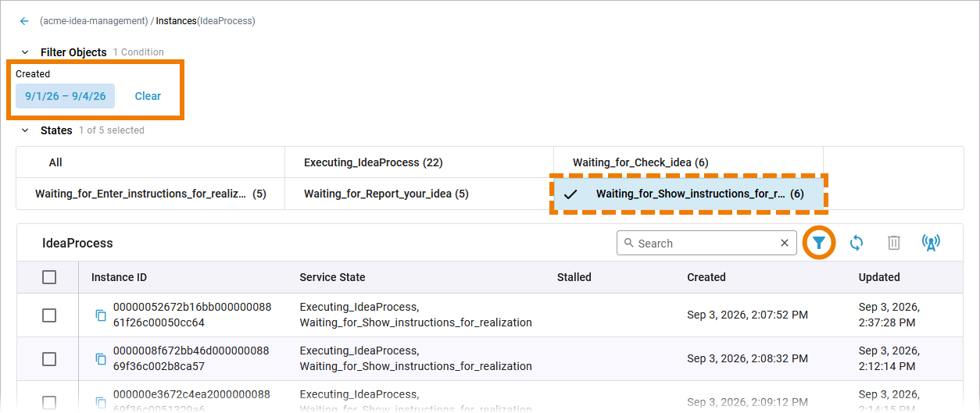Open the acme-idea-management breadcrumb
The image size is (980, 413).
[x=94, y=21]
